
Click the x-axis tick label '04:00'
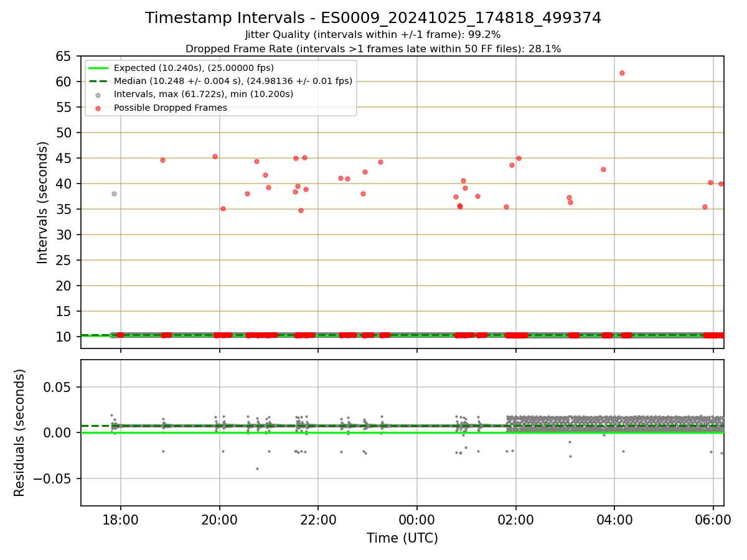[615, 519]
